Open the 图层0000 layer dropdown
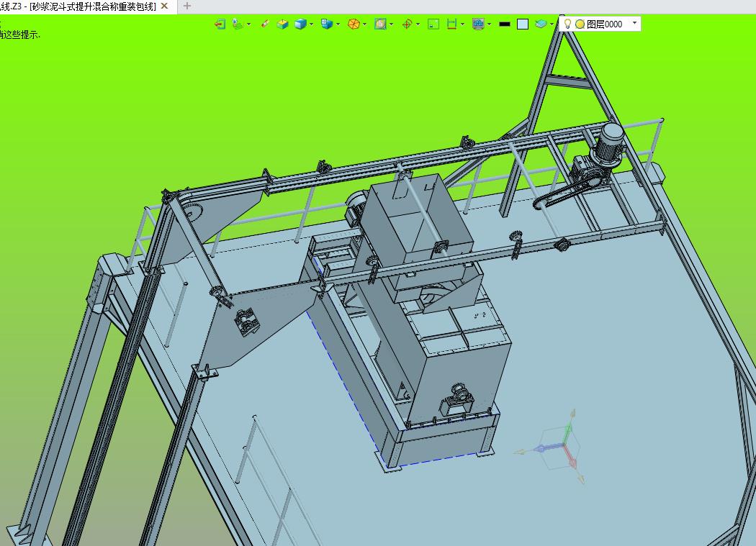 point(634,23)
